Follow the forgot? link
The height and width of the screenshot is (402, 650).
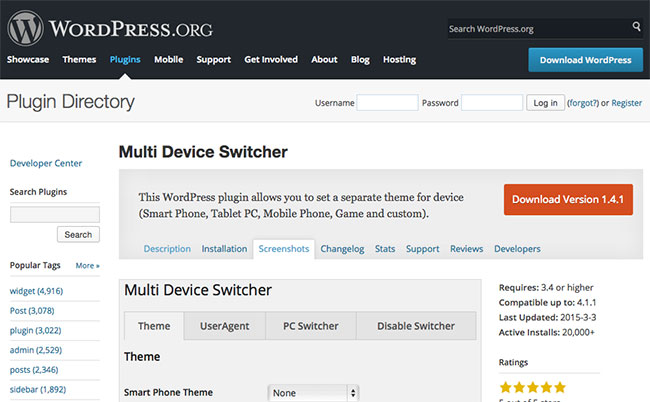(583, 103)
